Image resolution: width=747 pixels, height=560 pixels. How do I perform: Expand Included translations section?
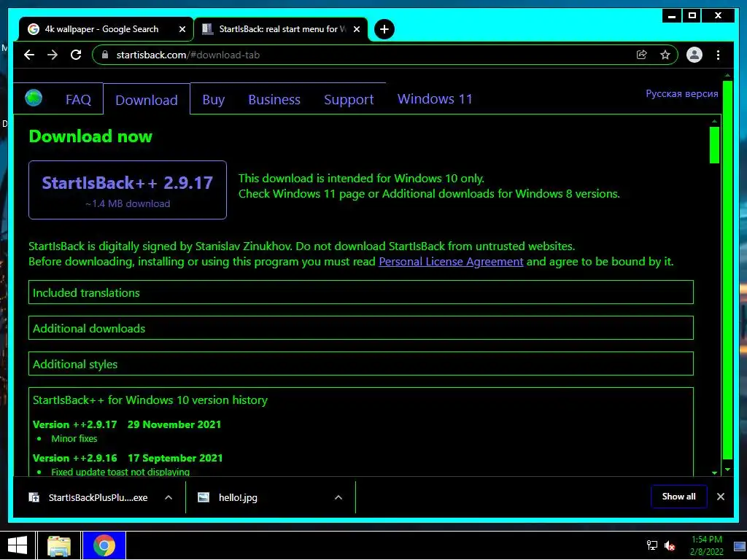(x=360, y=292)
